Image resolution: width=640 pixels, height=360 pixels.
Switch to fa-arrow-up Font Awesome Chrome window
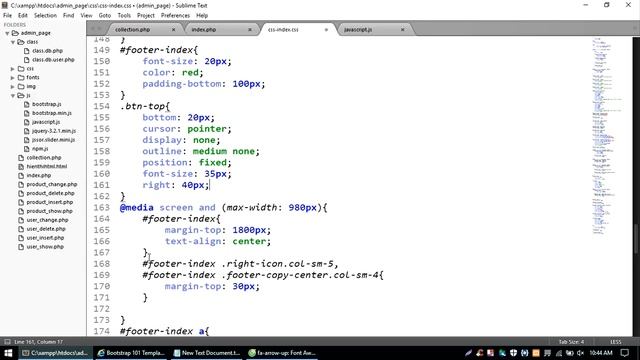pyautogui.click(x=282, y=353)
